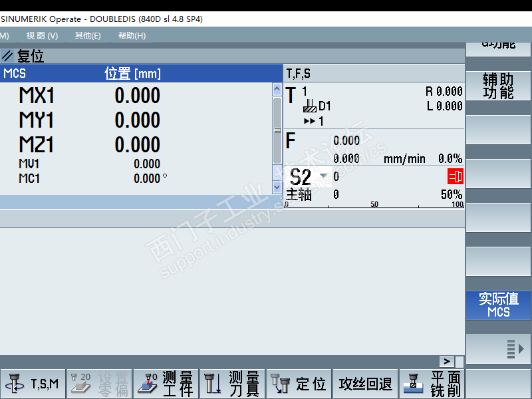Screen dimensions: 532x399
Task: Open the 辅助功能 auxiliary functions softkey
Action: [x=498, y=86]
